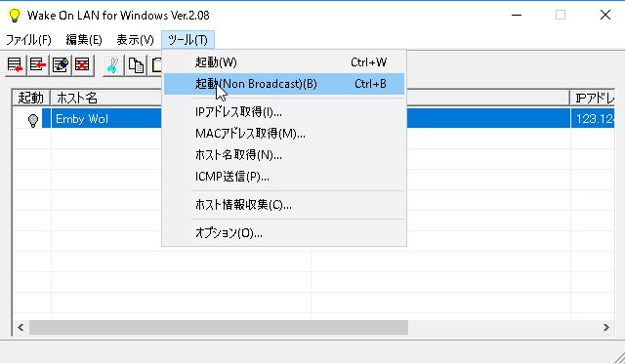Close the Wake On LAN window
Screen dimensions: 625x364
tap(605, 16)
